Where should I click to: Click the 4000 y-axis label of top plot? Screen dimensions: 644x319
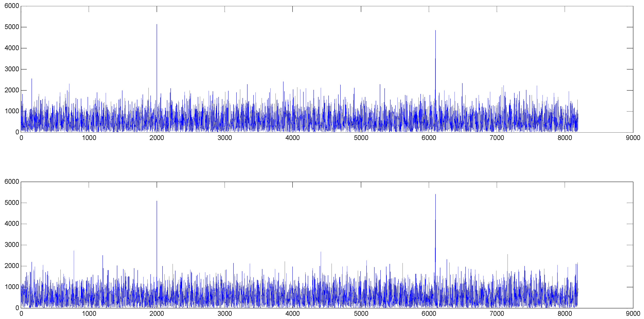click(x=12, y=48)
